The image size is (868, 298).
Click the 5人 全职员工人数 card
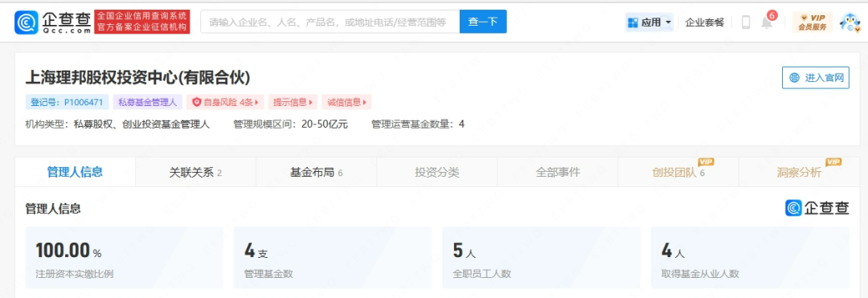point(541,258)
